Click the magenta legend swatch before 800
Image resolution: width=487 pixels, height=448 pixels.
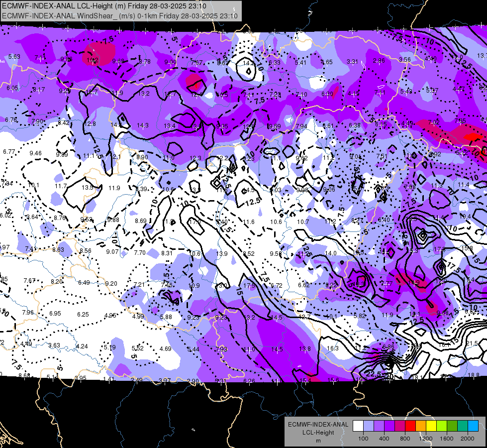click(400, 426)
